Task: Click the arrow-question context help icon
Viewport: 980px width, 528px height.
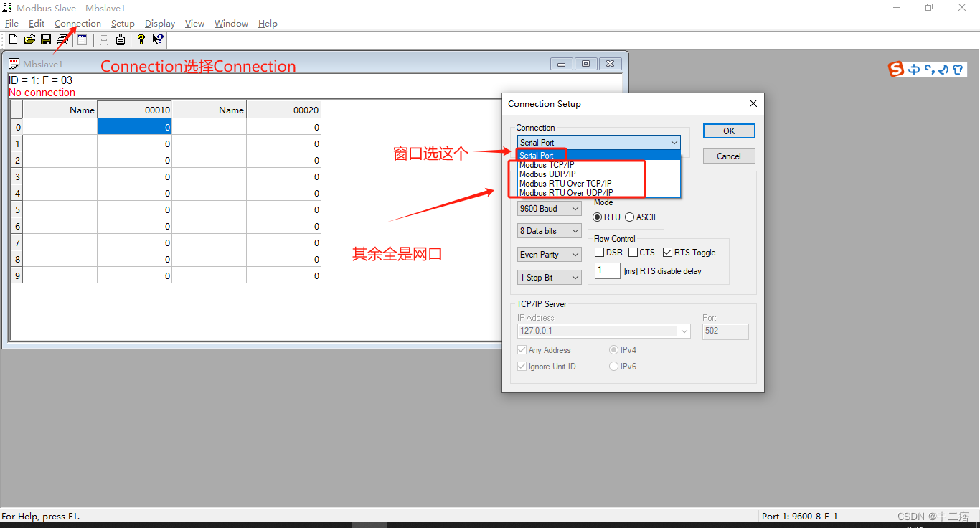Action: coord(158,39)
